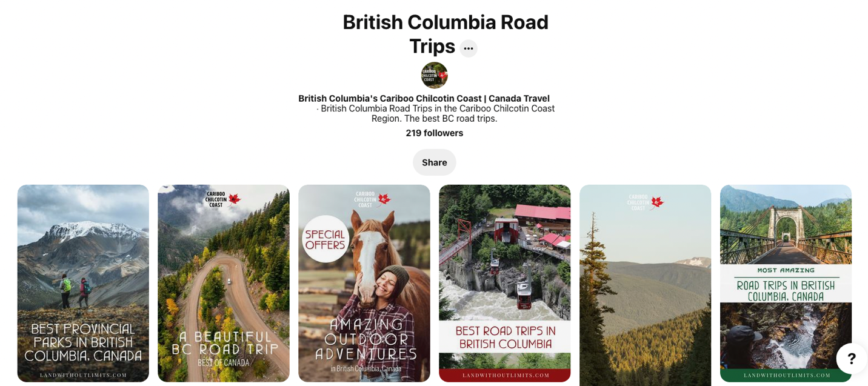This screenshot has height=386, width=868.
Task: Click the Cariboo Chilcotin Coast profile avatar
Action: pos(434,75)
